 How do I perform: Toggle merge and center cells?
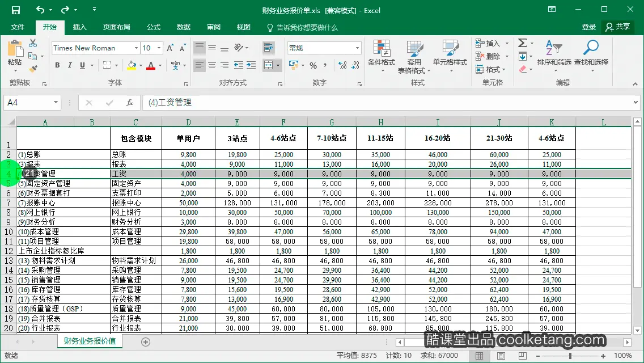tap(269, 65)
